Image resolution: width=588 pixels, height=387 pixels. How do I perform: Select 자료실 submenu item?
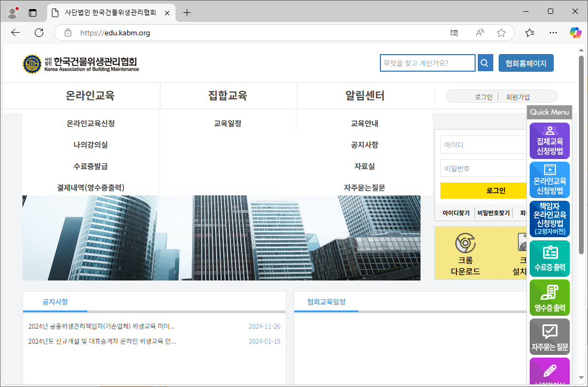point(364,166)
